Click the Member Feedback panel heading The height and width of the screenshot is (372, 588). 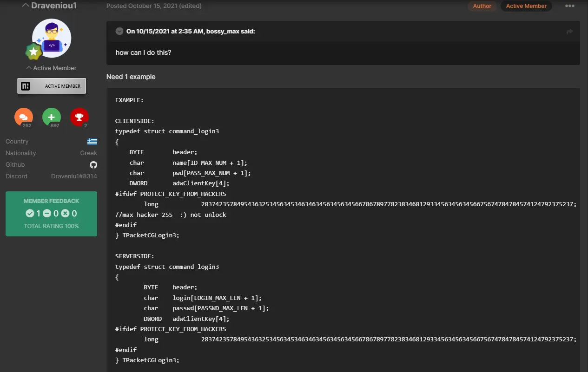[x=51, y=201]
